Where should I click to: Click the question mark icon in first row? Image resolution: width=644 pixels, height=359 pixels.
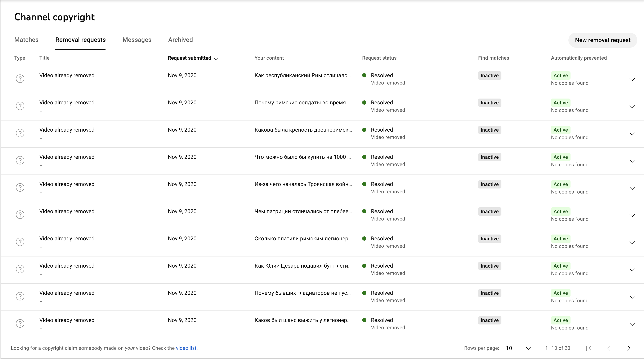click(20, 79)
